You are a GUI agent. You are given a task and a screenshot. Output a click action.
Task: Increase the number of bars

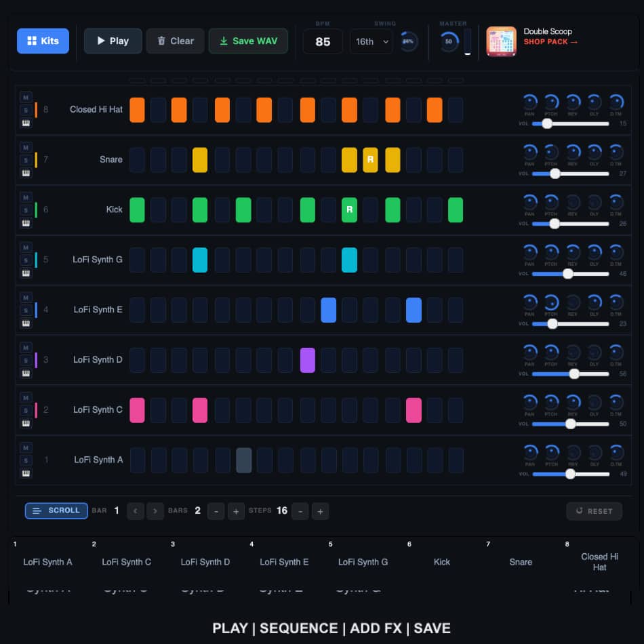click(236, 511)
